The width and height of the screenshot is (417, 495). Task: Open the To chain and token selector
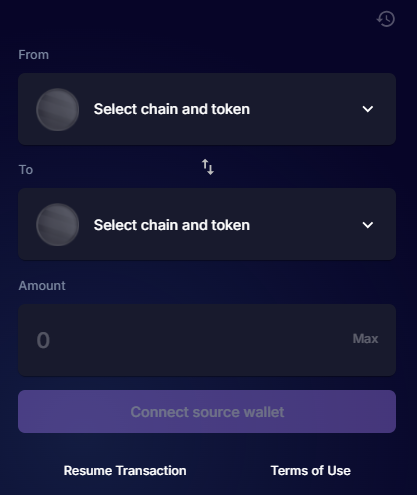click(207, 224)
